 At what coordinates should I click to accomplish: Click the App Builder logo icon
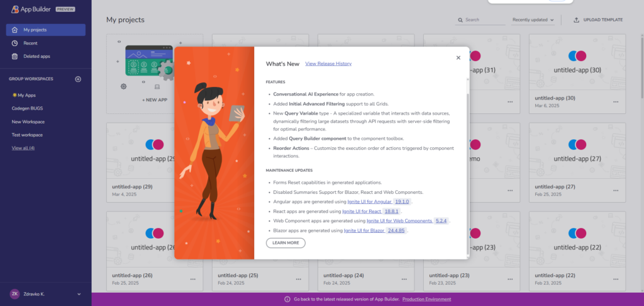(15, 9)
